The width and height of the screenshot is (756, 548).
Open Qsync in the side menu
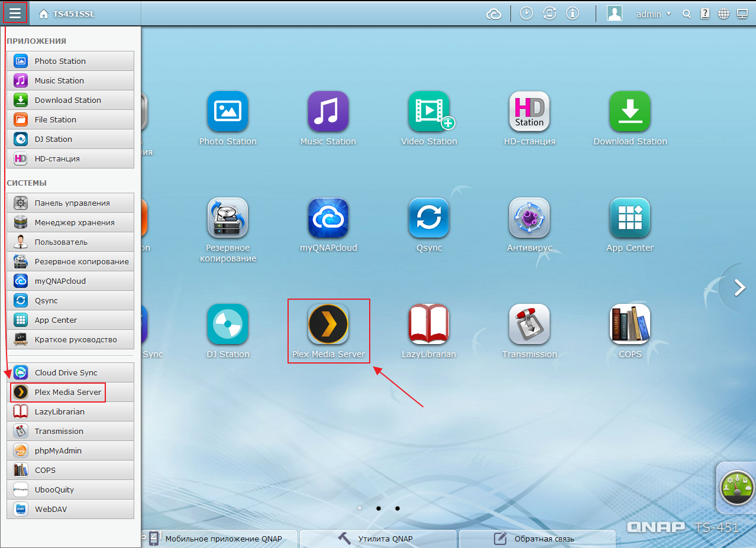(x=70, y=300)
